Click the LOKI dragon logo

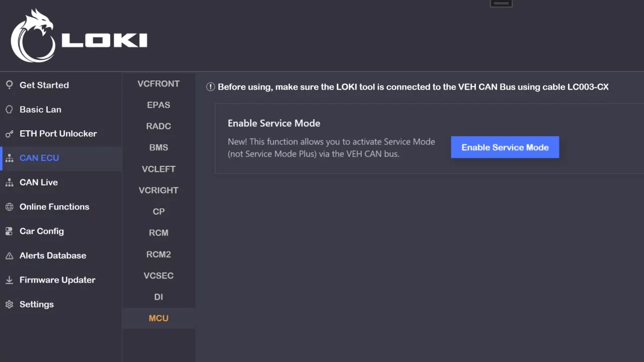(32, 36)
